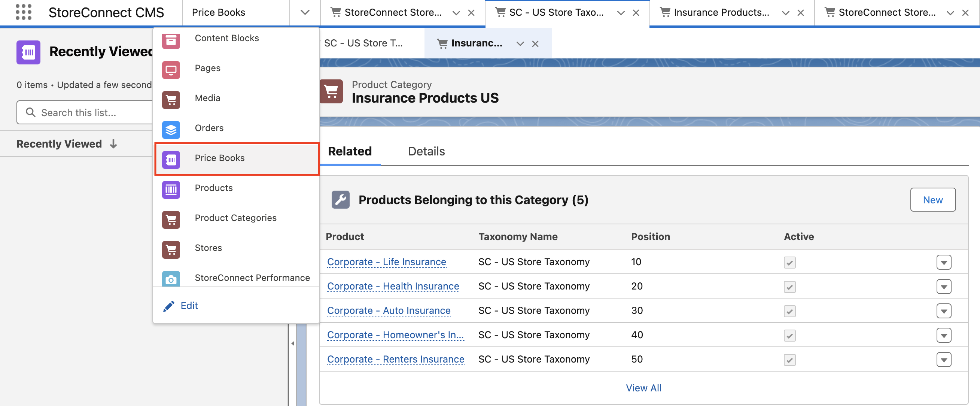Click the Recently Viewed Price Books header icon

point(28,52)
